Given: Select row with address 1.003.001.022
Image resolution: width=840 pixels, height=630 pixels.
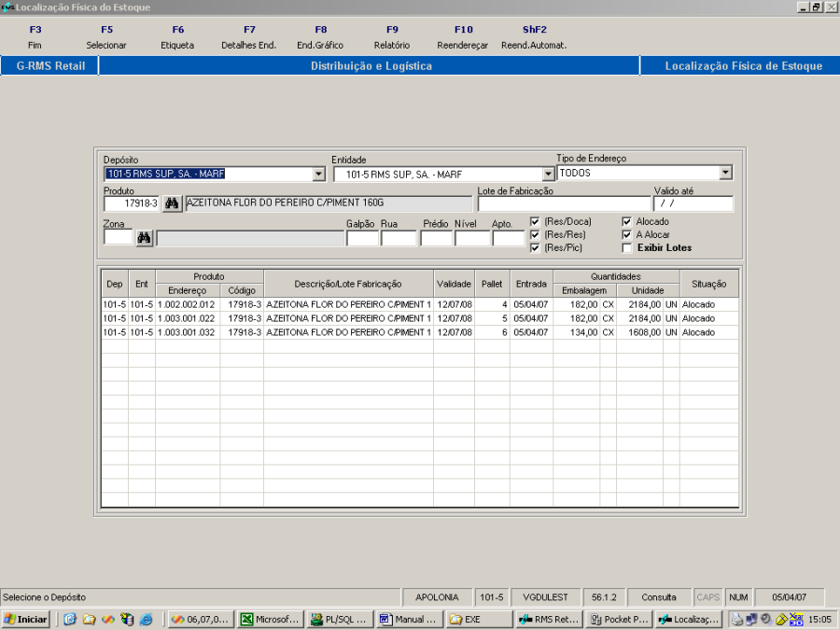Looking at the screenshot, I should pos(420,318).
